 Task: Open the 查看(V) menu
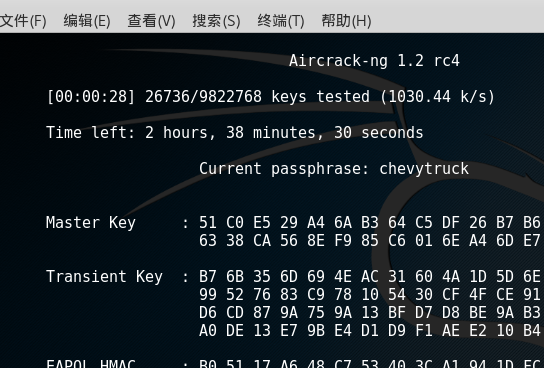coord(151,21)
